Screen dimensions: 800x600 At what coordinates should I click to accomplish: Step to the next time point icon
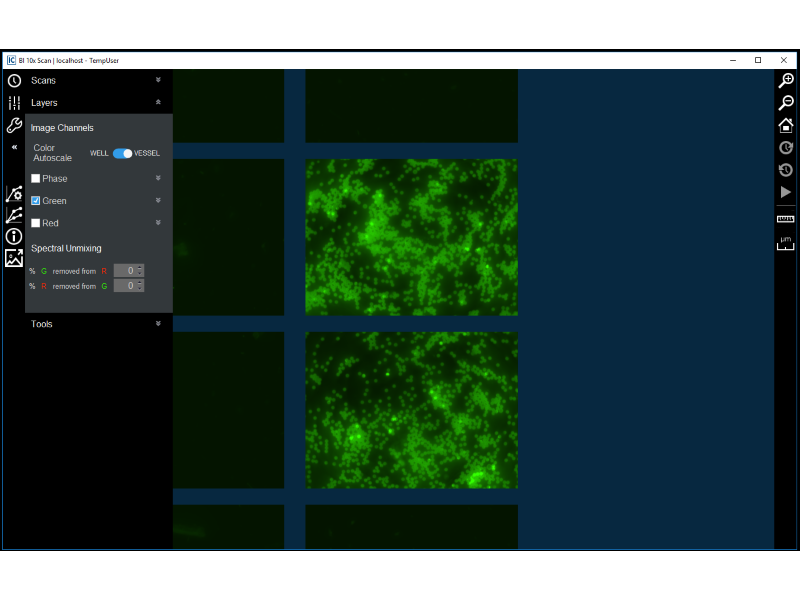tap(786, 147)
